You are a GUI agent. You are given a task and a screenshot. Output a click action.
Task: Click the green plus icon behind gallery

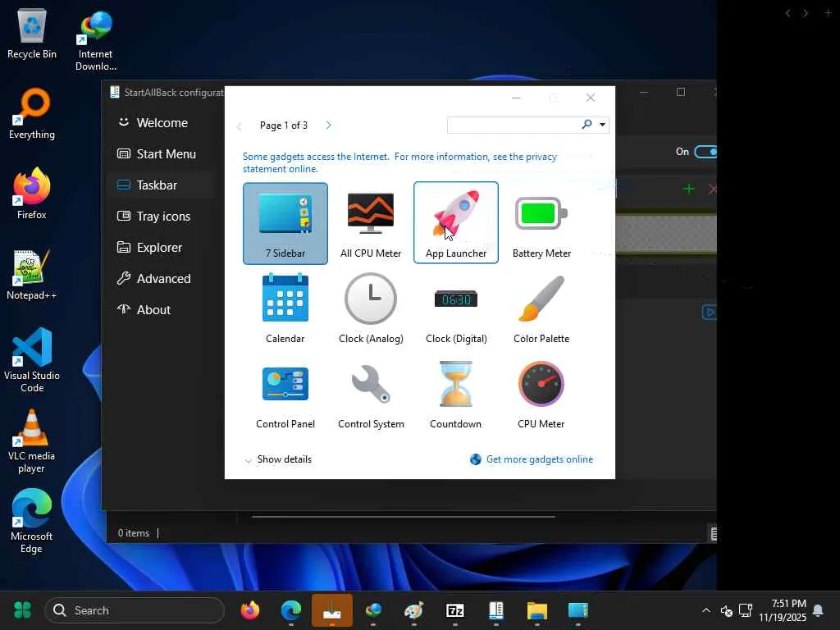click(x=689, y=189)
